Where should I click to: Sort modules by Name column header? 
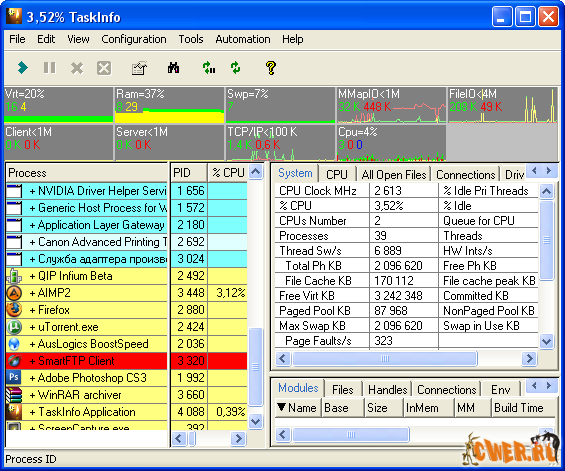(x=298, y=408)
